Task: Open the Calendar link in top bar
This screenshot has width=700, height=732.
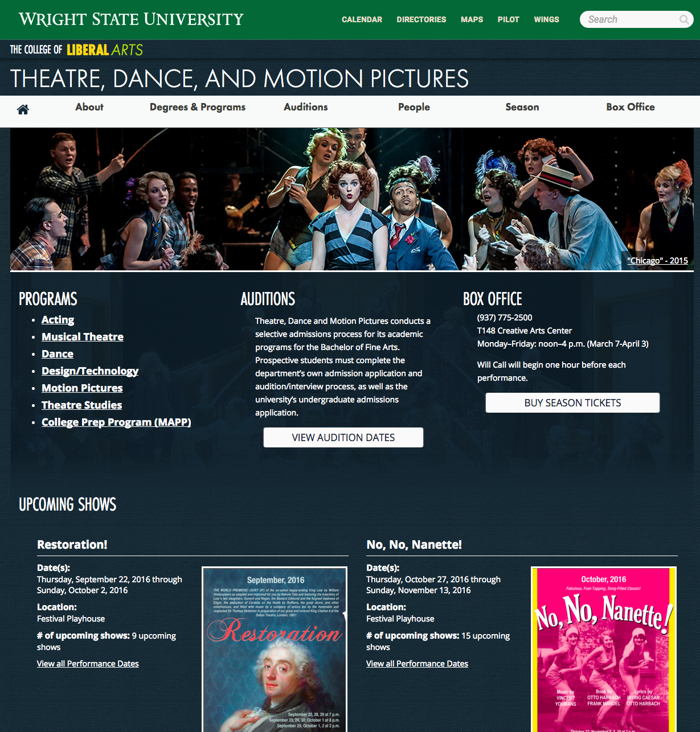Action: 362,19
